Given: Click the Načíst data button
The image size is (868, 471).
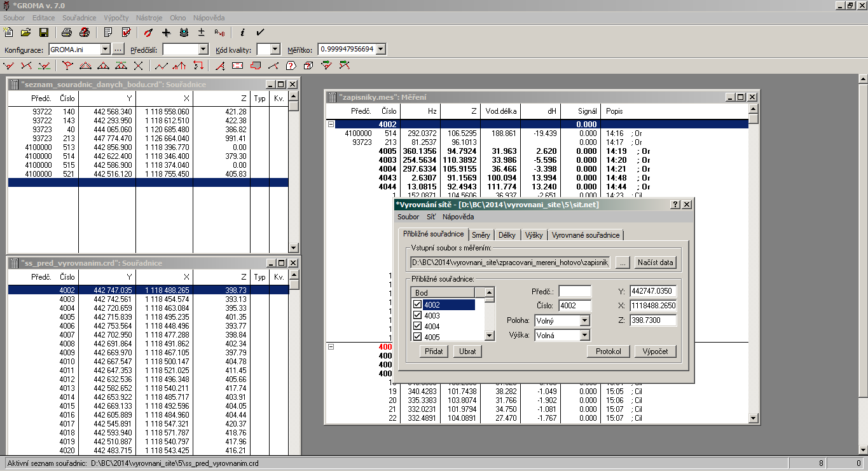Looking at the screenshot, I should tap(655, 263).
